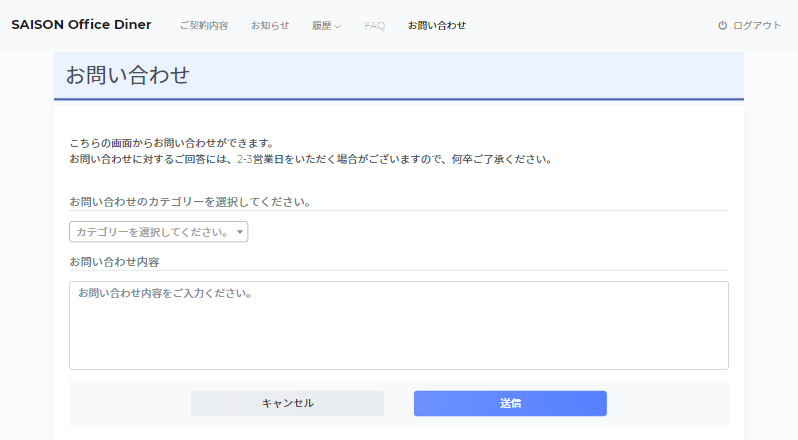Image resolution: width=798 pixels, height=440 pixels.
Task: Go to the お知らせ page
Action: [x=270, y=25]
